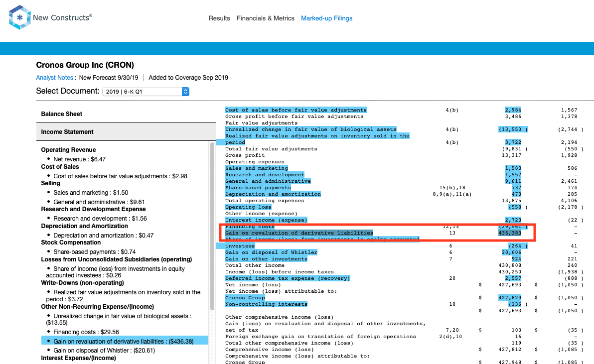Select Share of income (loss) from investments item
The width and height of the screenshot is (594, 364).
tap(115, 272)
